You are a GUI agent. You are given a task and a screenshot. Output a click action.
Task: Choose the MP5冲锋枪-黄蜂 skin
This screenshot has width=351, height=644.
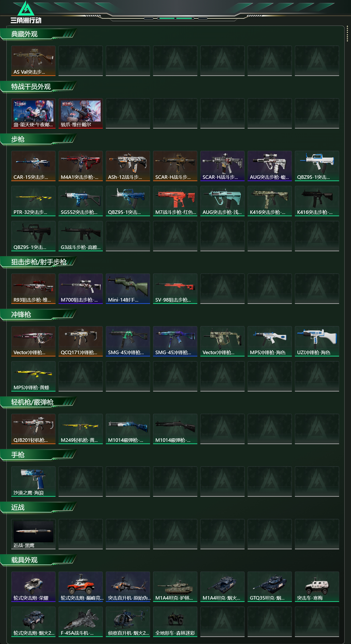click(33, 376)
